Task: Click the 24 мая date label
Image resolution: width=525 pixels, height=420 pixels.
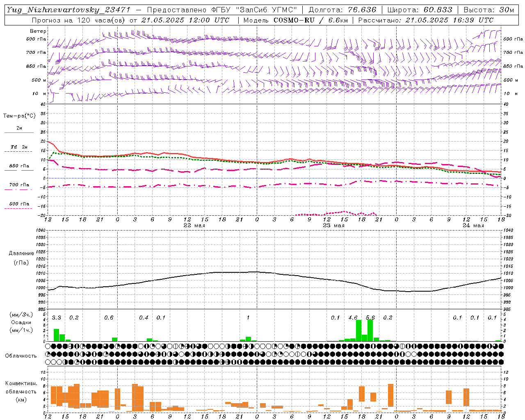Action: point(473,225)
